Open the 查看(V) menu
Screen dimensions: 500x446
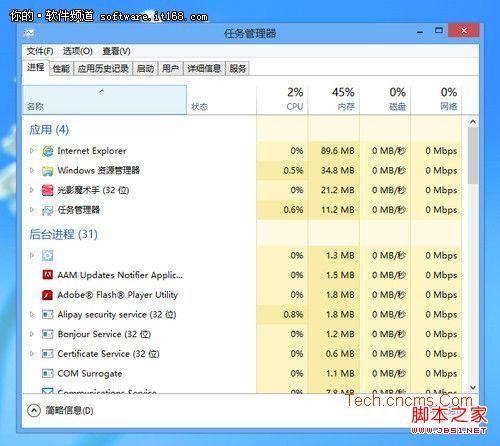tap(116, 51)
